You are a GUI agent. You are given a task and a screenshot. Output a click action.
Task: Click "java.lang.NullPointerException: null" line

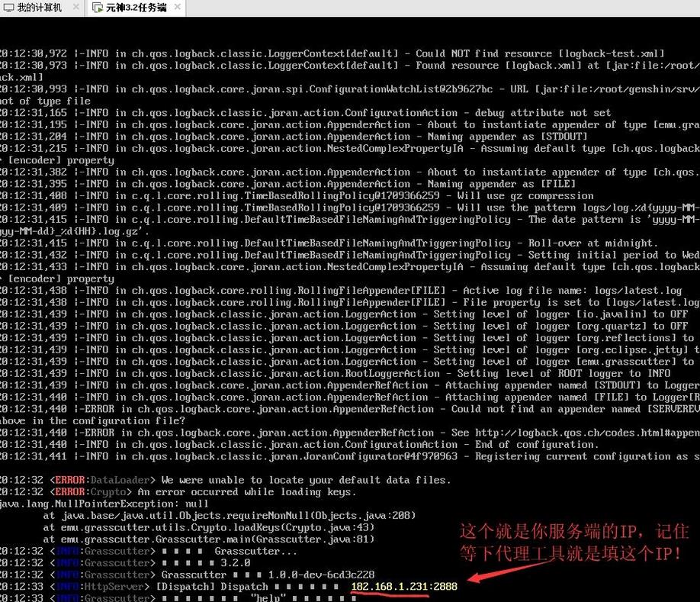click(x=104, y=504)
